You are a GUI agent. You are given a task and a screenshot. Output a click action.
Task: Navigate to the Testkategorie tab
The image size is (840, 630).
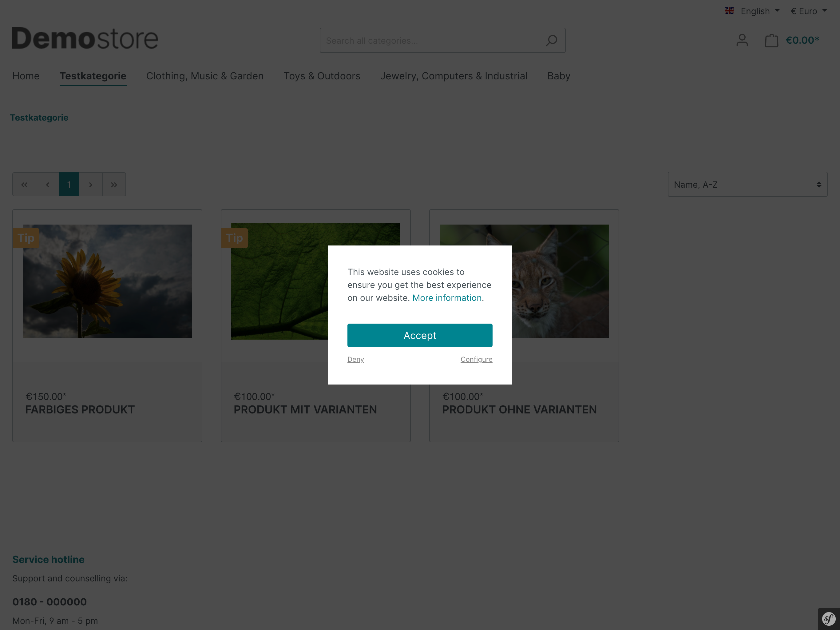(93, 76)
